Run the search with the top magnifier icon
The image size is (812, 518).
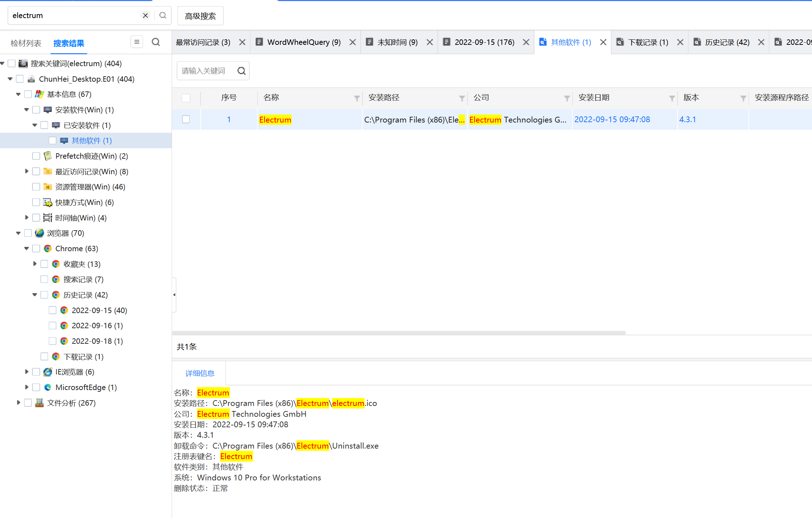pyautogui.click(x=163, y=16)
